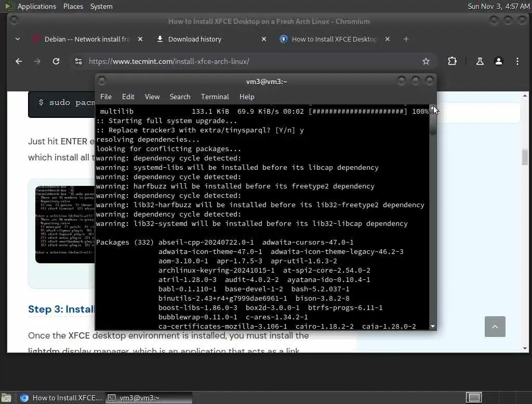Open Places menu in top panel
This screenshot has width=532, height=404.
pyautogui.click(x=73, y=6)
